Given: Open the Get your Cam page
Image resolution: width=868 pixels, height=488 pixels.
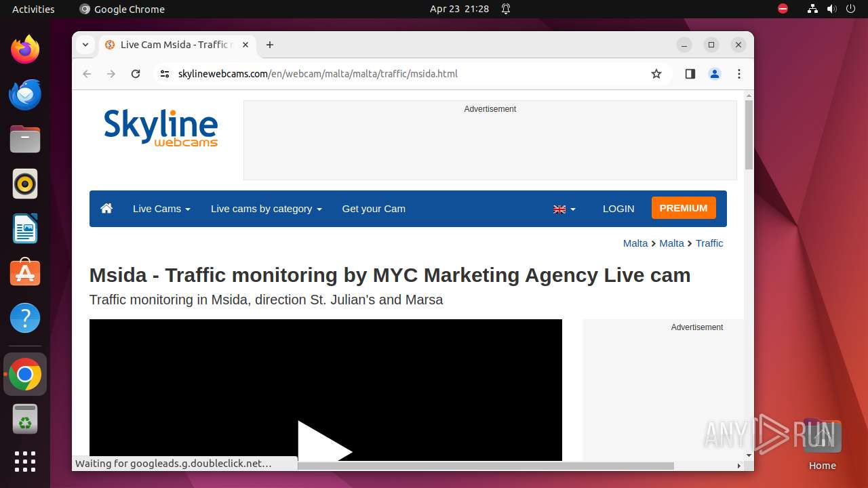Looking at the screenshot, I should [x=374, y=209].
